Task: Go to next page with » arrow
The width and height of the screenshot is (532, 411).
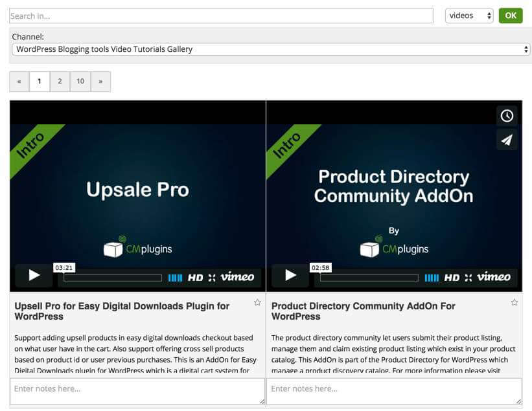Action: (x=100, y=82)
